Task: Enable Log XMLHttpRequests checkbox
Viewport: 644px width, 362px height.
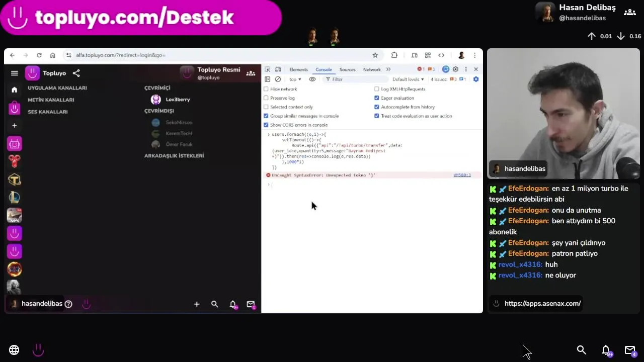Action: click(x=376, y=89)
